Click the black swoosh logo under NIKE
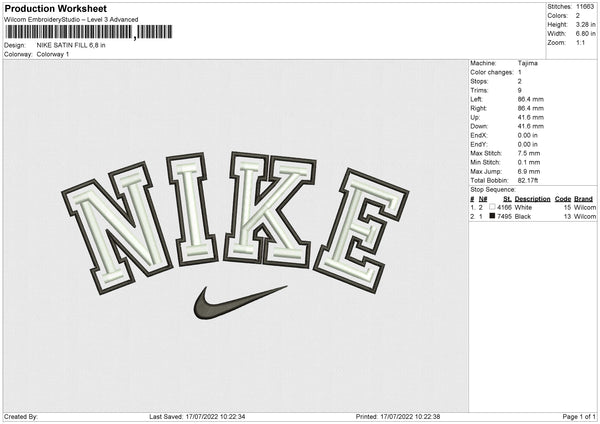Screen dimensions: 600x424 239,303
